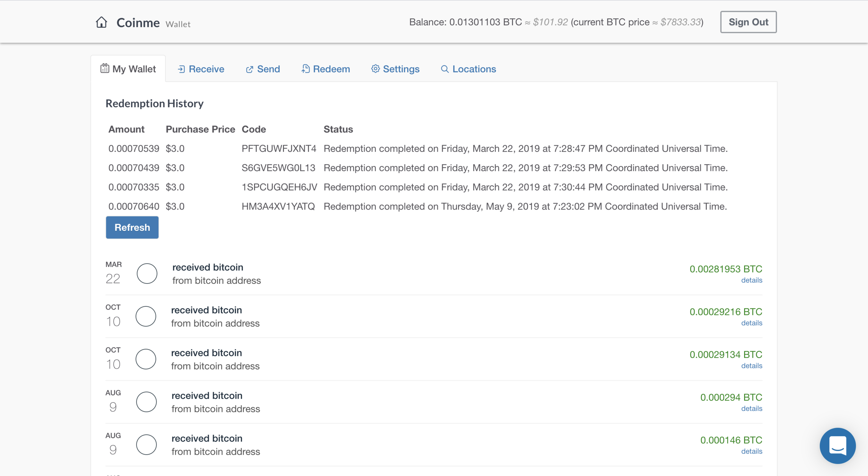
Task: Click the Receive arrow icon
Action: [181, 69]
